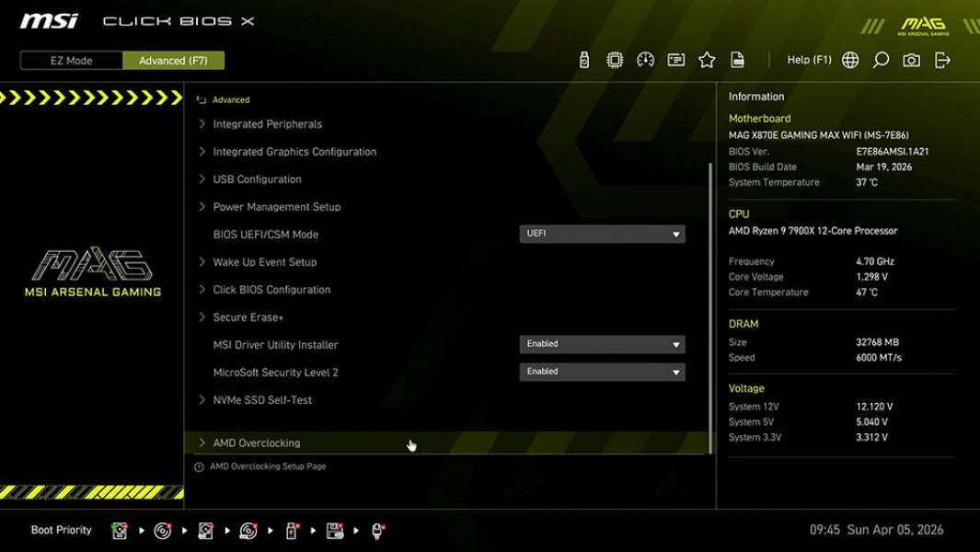Image resolution: width=980 pixels, height=552 pixels.
Task: Click the Help (F1) button
Action: point(808,59)
